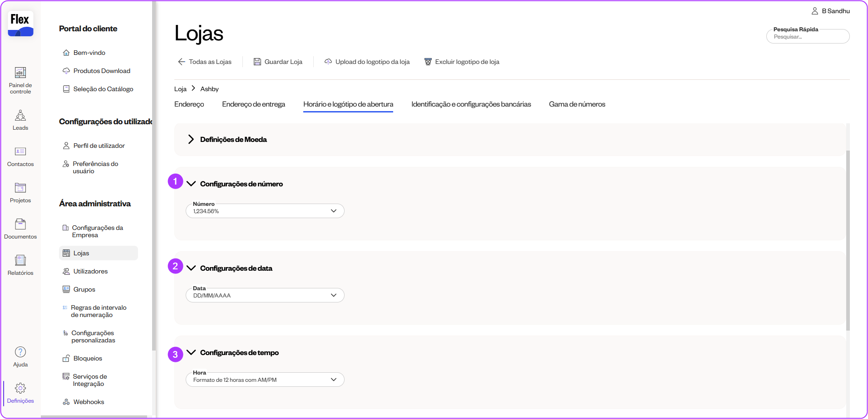Expand the Definições de Moeda section
This screenshot has width=868, height=419.
coord(191,140)
